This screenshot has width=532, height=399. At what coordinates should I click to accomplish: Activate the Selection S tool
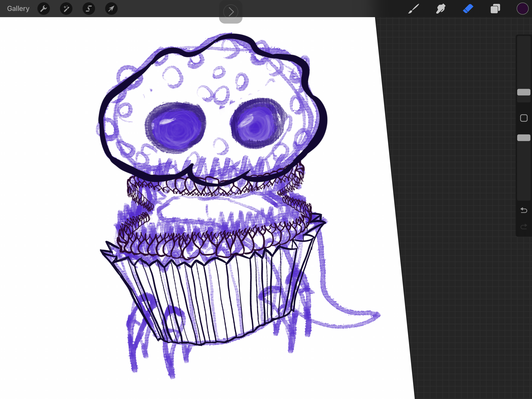tap(89, 9)
